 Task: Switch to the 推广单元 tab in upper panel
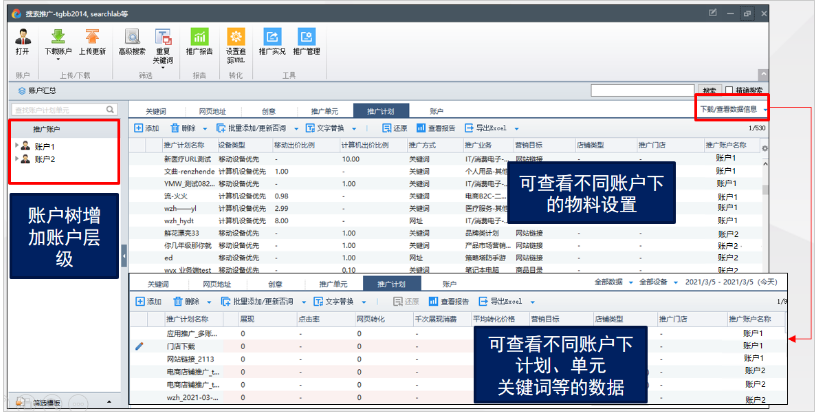[324, 111]
